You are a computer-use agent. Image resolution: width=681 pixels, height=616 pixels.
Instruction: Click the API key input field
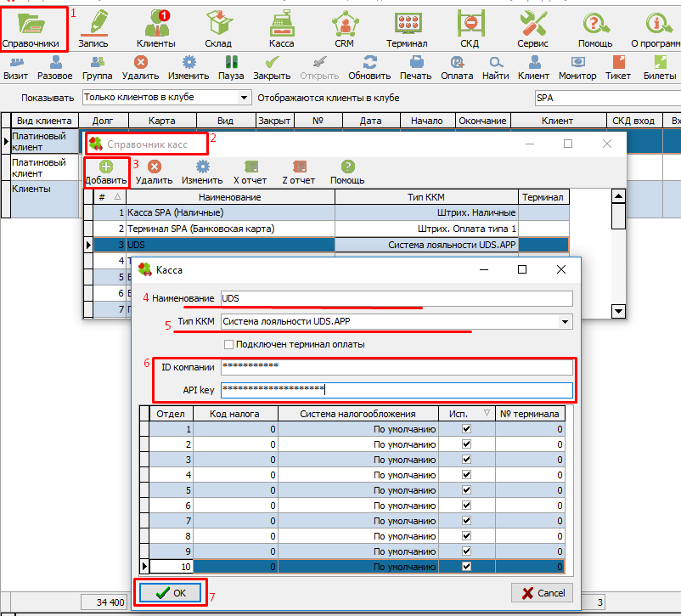(x=397, y=390)
